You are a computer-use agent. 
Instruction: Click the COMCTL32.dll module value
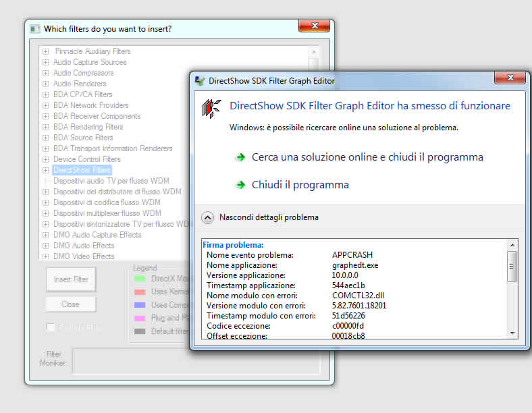click(x=358, y=296)
